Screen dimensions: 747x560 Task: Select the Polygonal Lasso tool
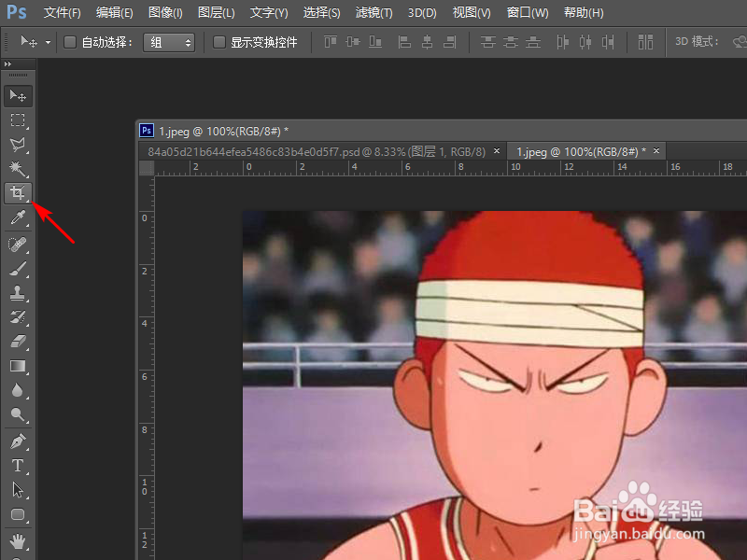pyautogui.click(x=18, y=145)
